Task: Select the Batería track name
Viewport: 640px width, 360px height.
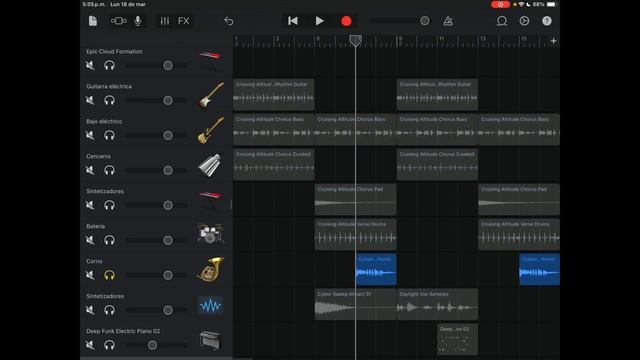Action: click(96, 226)
